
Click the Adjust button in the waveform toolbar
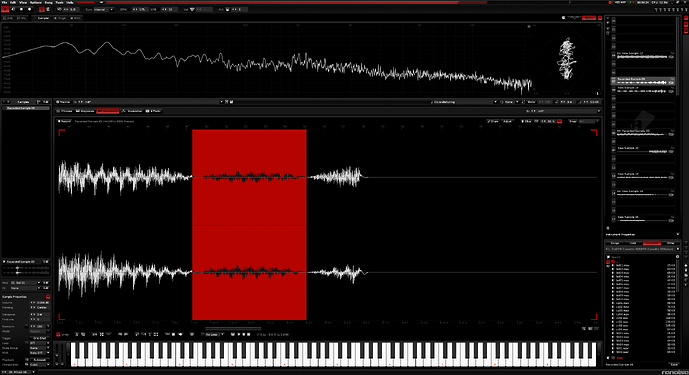[508, 121]
